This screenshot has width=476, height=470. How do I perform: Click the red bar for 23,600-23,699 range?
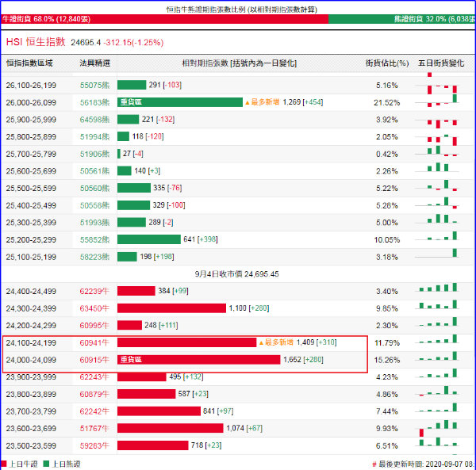pyautogui.click(x=171, y=428)
